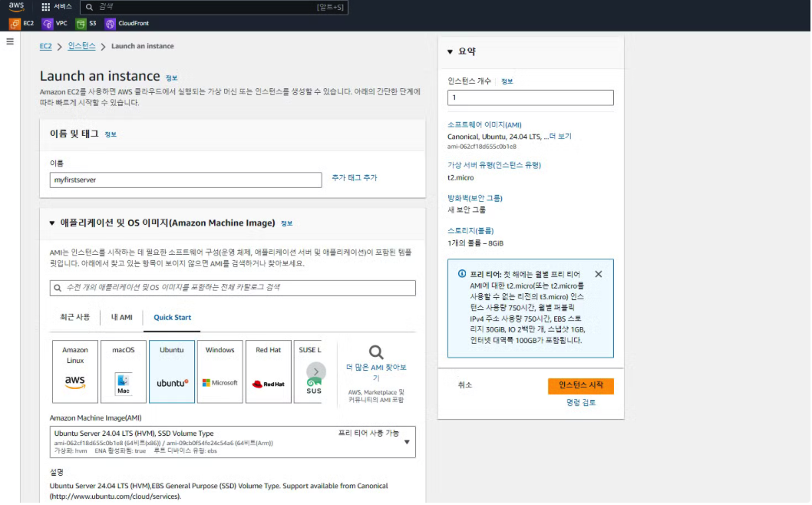The image size is (812, 505).
Task: Open the VPC shortcut in favorites bar
Action: 55,24
